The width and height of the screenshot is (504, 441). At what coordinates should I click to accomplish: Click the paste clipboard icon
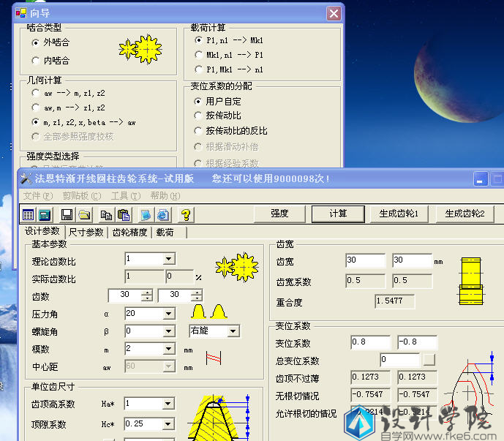pyautogui.click(x=124, y=214)
